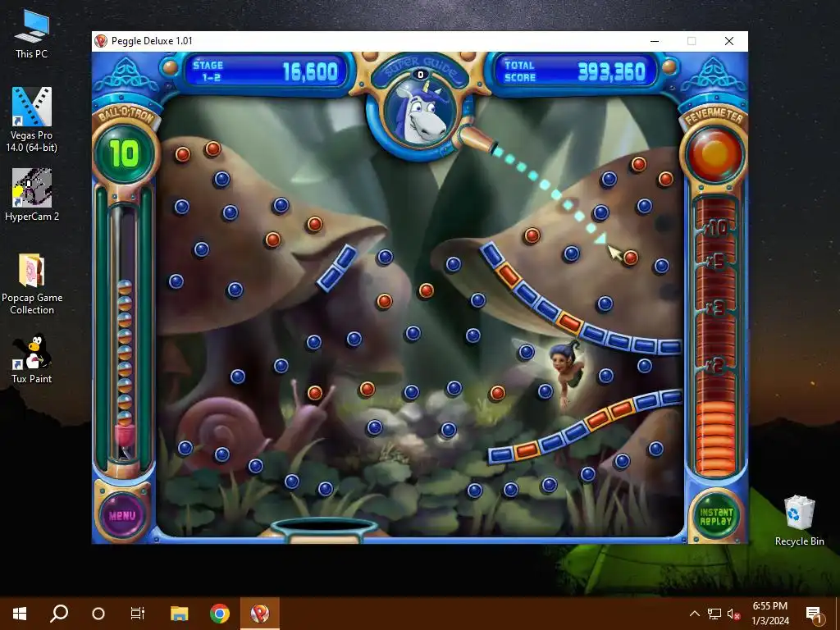Click the x2 Fevermeter marker
Image resolution: width=840 pixels, height=630 pixels.
715,366
